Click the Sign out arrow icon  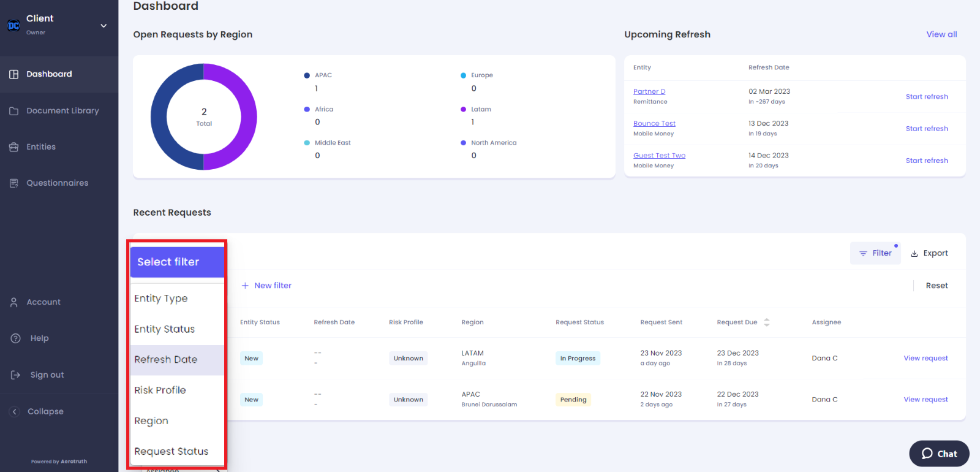(16, 375)
